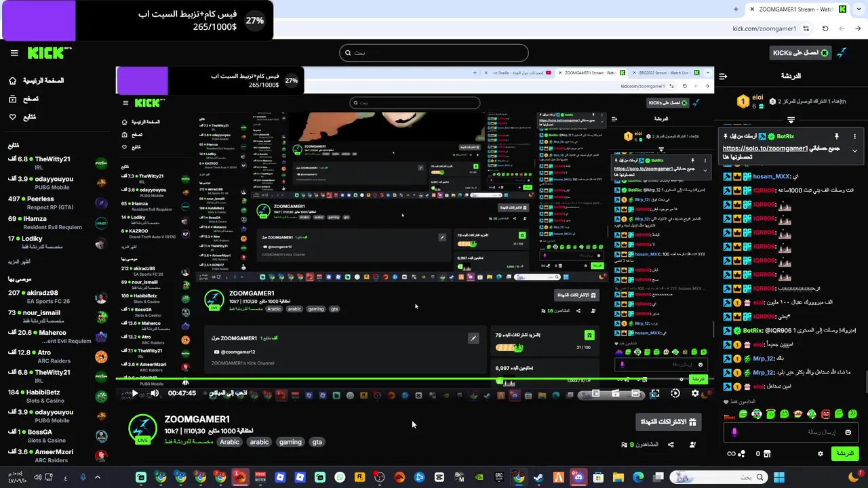The width and height of the screenshot is (868, 488).
Task: Click in the Kick search field
Action: pos(434,53)
